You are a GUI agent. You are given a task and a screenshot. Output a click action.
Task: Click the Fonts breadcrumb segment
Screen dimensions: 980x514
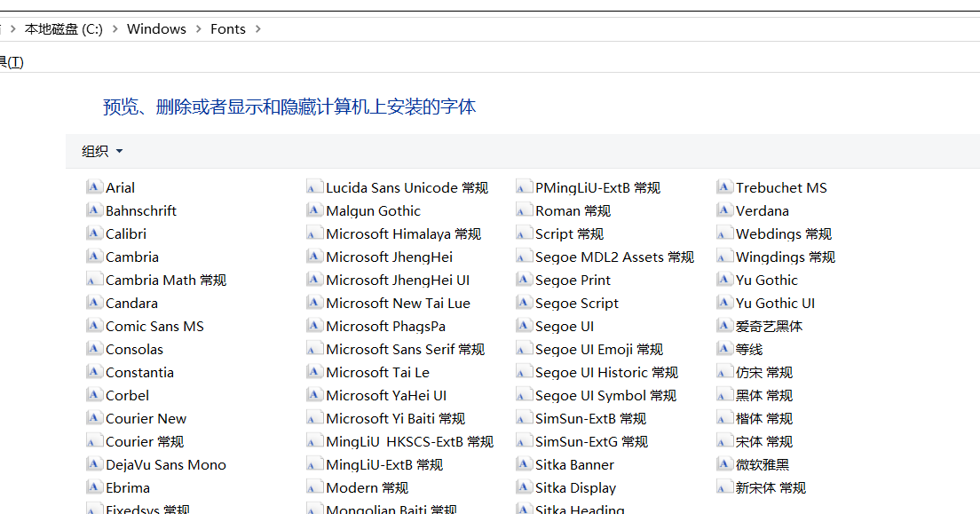click(227, 28)
